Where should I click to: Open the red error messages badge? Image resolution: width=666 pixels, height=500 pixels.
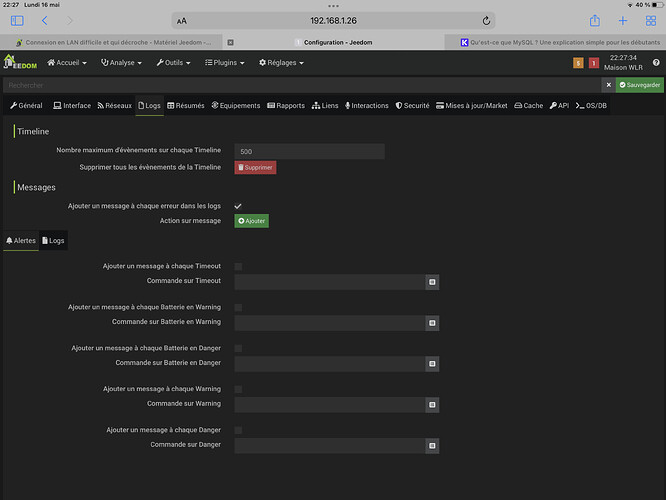point(594,63)
